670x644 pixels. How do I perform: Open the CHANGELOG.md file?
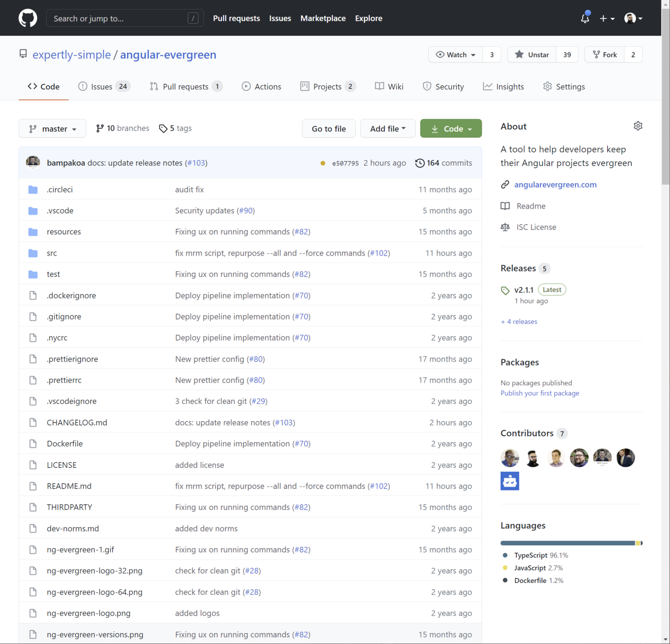coord(77,423)
